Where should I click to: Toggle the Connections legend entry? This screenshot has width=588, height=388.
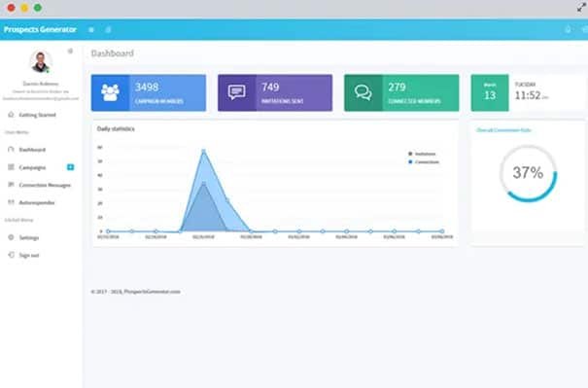pos(424,162)
